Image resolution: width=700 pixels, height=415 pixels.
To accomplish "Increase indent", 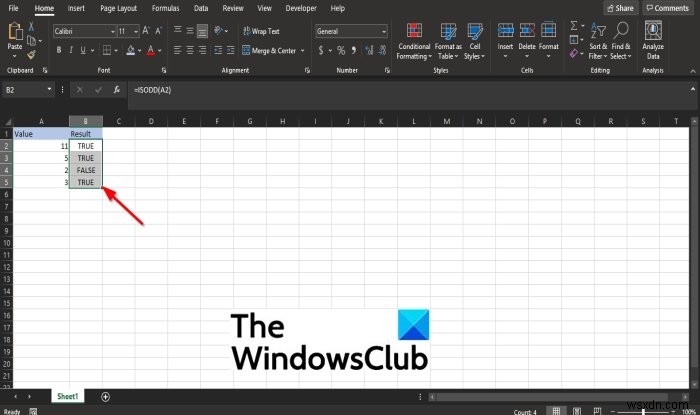I will coord(230,50).
